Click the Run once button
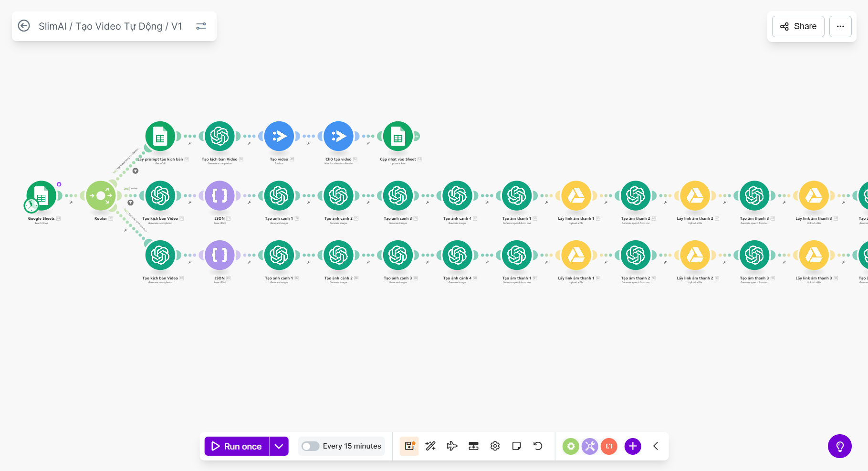The height and width of the screenshot is (471, 868). (x=237, y=446)
